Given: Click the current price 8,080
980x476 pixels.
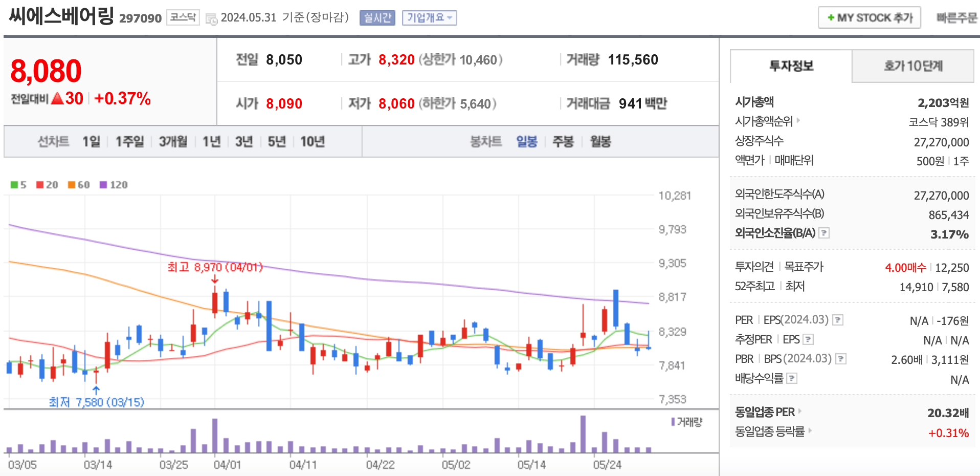Looking at the screenshot, I should point(46,71).
